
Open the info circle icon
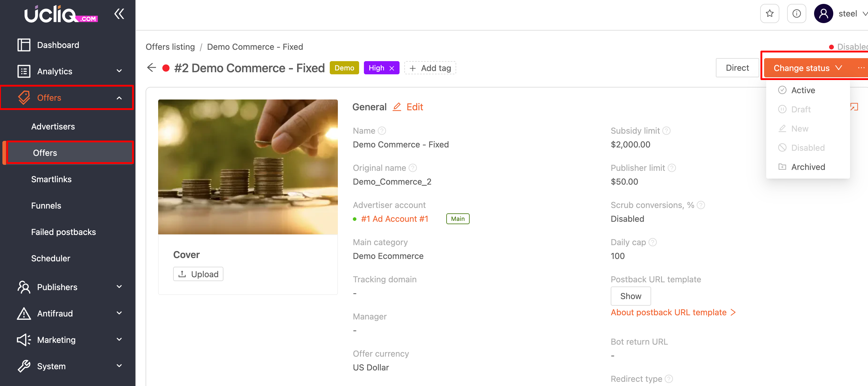[x=796, y=13]
